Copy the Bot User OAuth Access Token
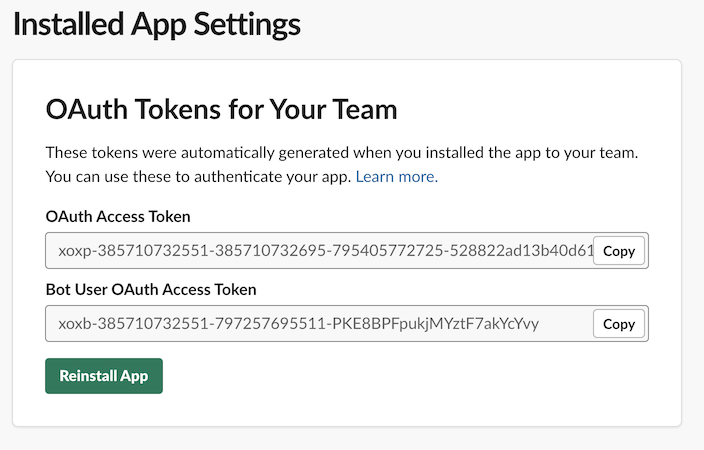The height and width of the screenshot is (450, 704). 619,324
